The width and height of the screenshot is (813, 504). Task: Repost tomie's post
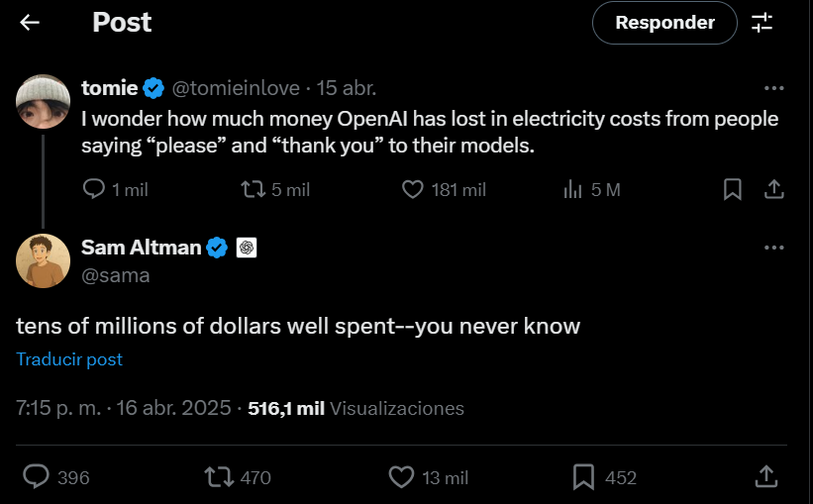coord(254,189)
